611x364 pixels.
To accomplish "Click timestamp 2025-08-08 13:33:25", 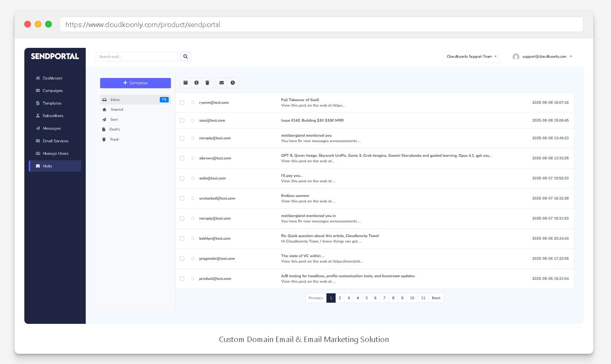I will [x=550, y=158].
